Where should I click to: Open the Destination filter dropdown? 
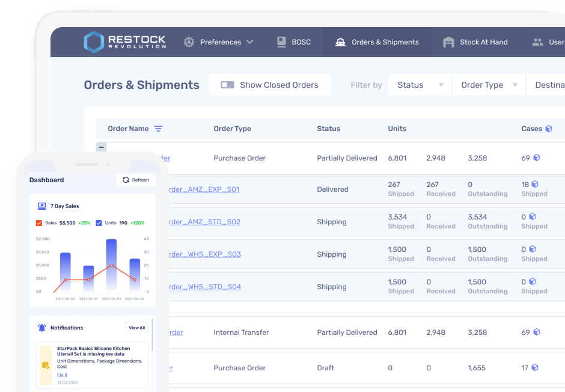click(546, 85)
